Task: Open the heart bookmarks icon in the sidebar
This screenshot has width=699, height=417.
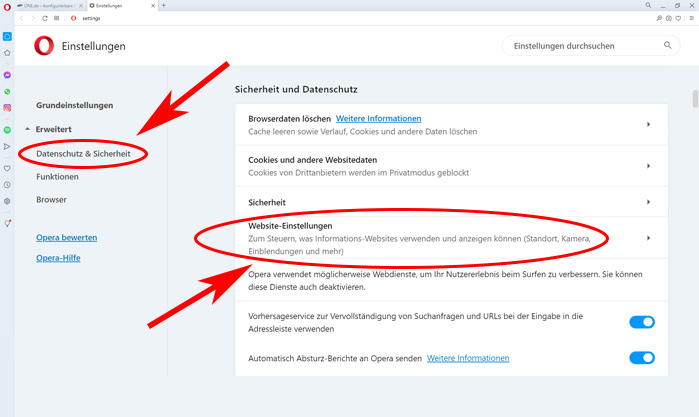Action: tap(7, 169)
